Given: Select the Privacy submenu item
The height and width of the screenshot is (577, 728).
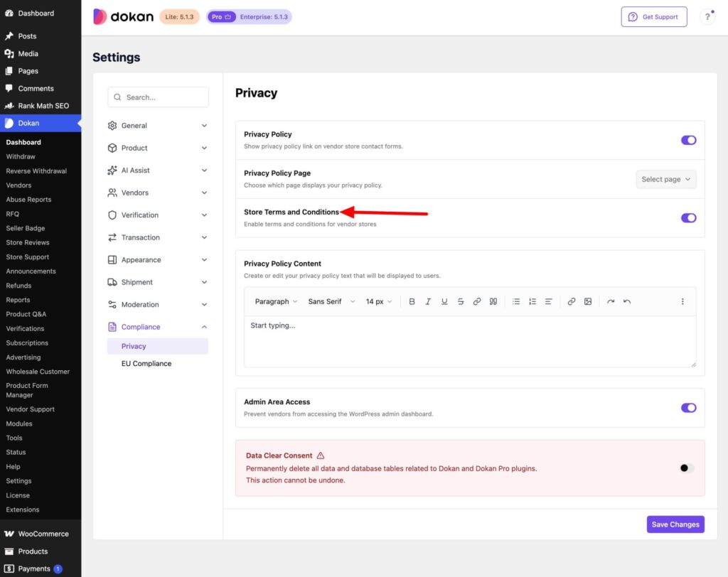Looking at the screenshot, I should 158,346.
